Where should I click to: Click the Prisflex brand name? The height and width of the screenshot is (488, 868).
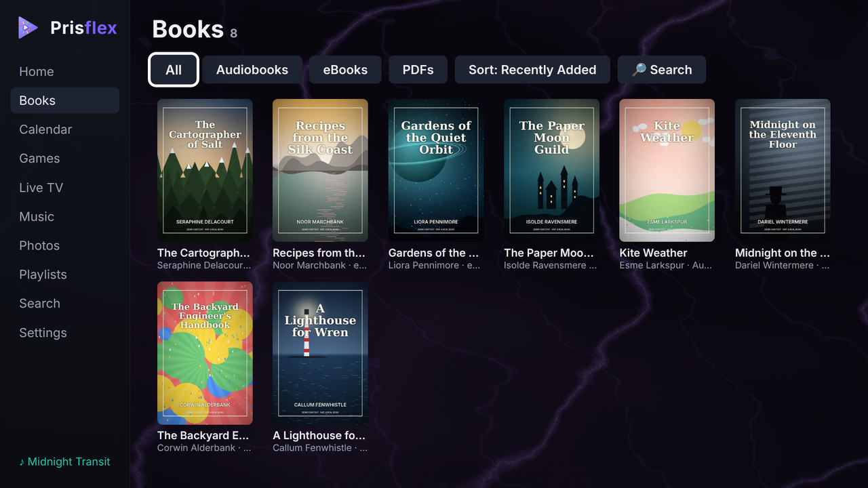[83, 28]
